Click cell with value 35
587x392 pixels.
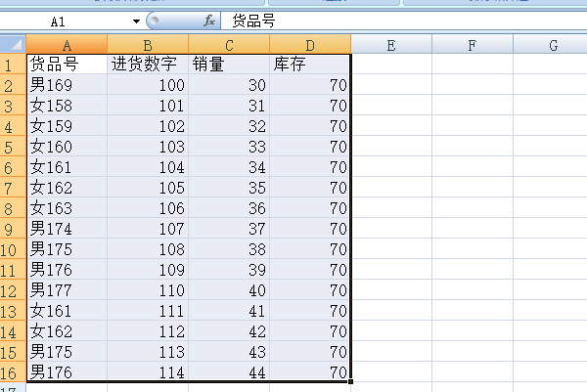coord(229,188)
